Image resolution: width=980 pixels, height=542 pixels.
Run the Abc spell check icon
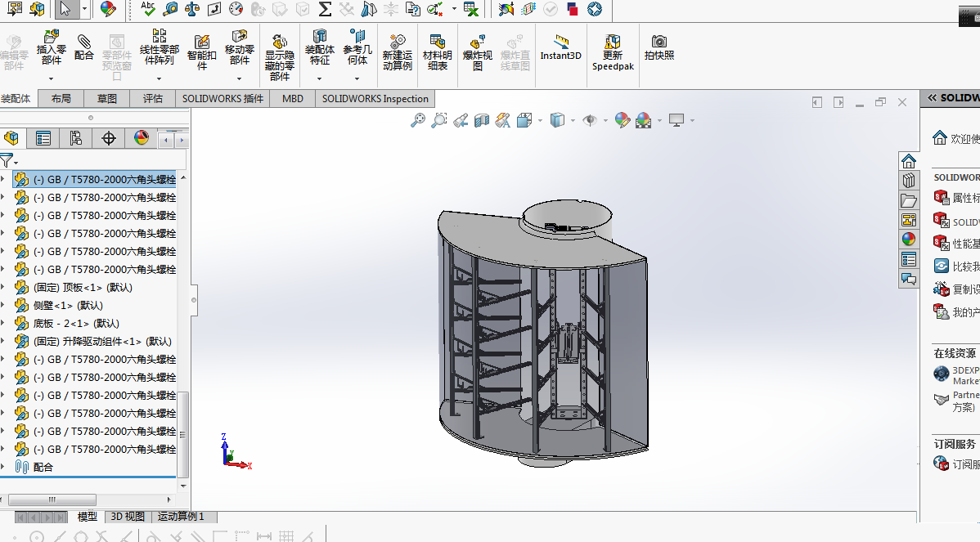point(148,9)
